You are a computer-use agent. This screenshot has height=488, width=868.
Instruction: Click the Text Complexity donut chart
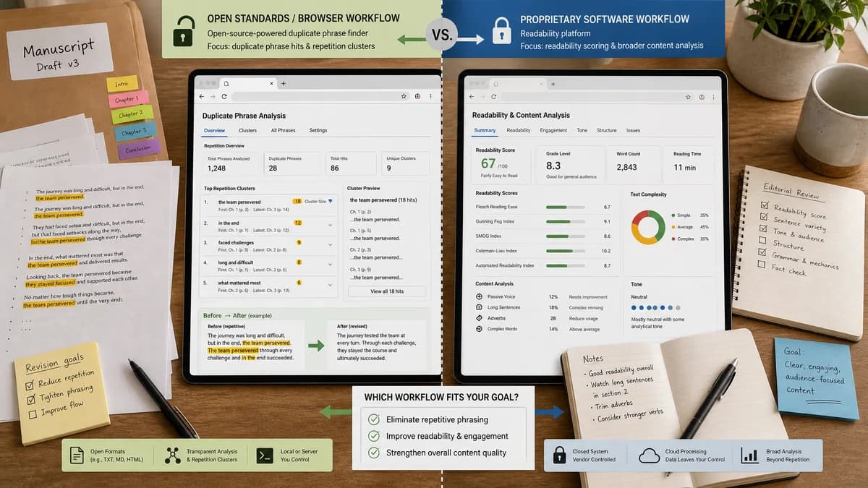coord(648,227)
